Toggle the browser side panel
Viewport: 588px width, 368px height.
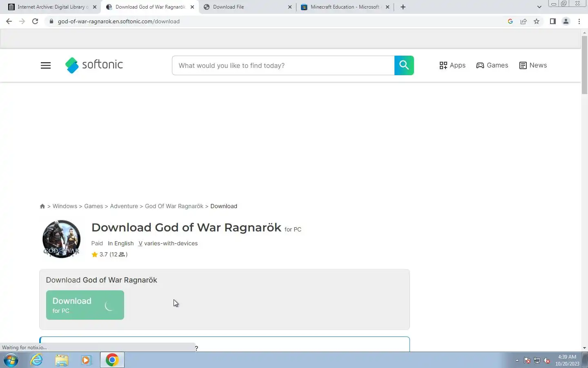(x=552, y=21)
